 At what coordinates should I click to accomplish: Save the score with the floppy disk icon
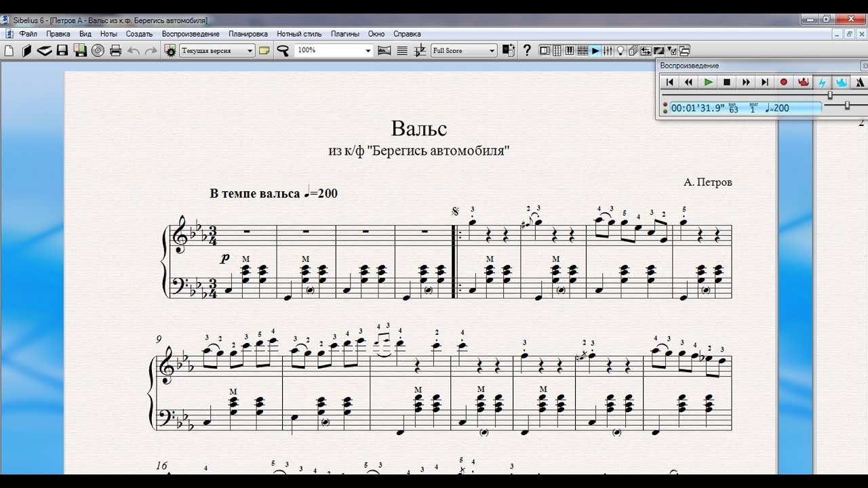click(62, 50)
